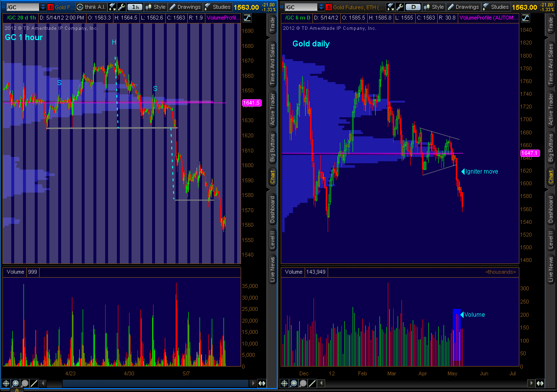Toggle the fit-width arrows below left chart
Viewport: 557px width, 392px height.
pos(261,384)
